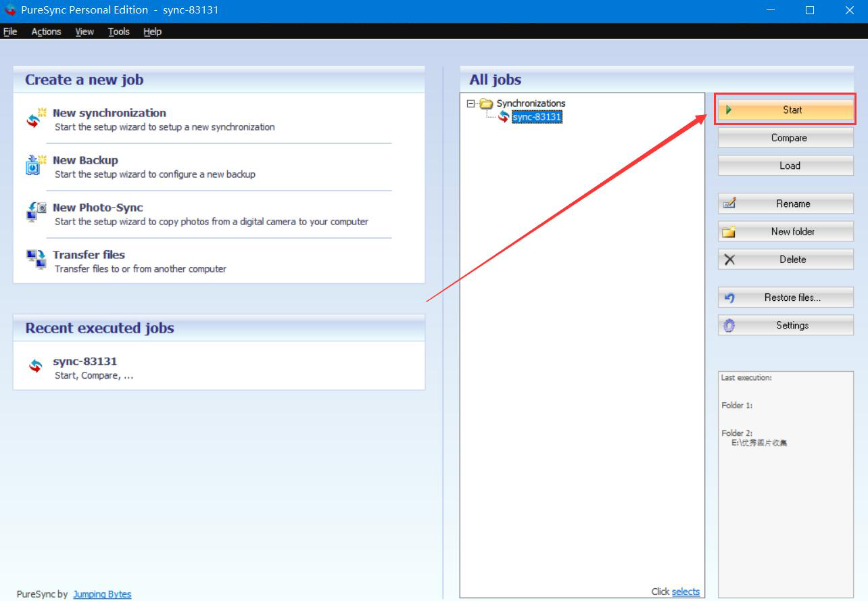Open the Actions menu

pyautogui.click(x=46, y=32)
